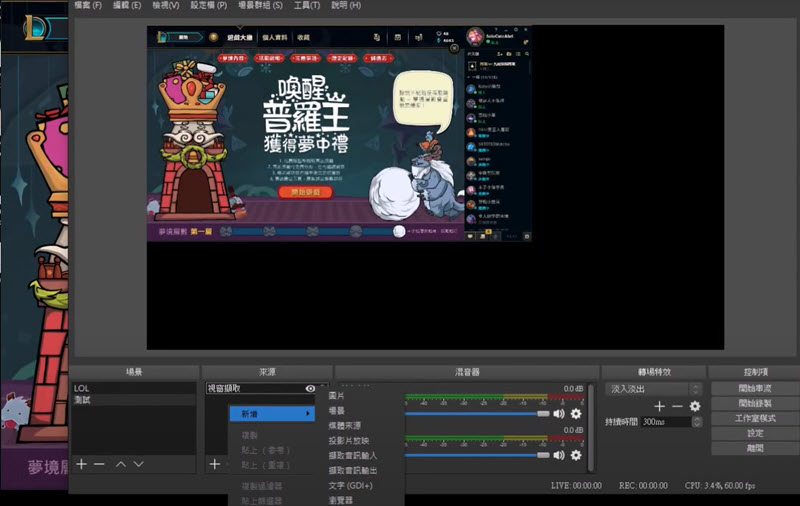
Task: Open the 設定檔 (P) menu
Action: coord(209,5)
